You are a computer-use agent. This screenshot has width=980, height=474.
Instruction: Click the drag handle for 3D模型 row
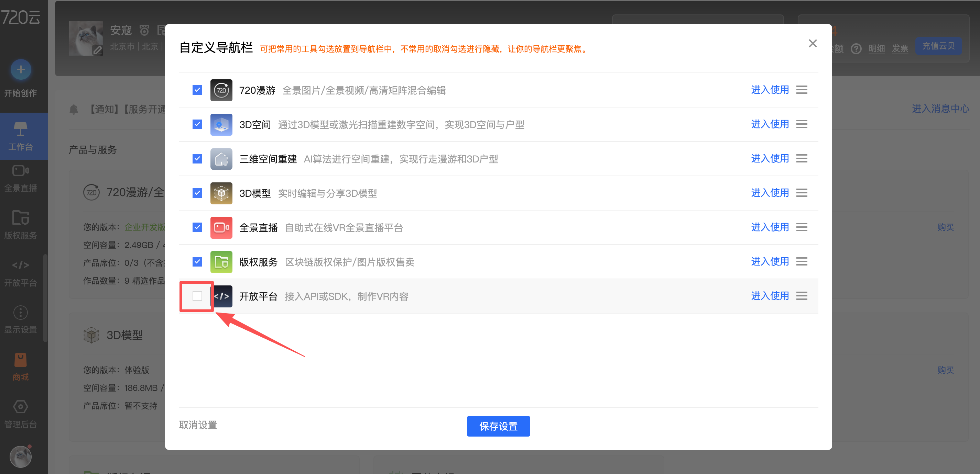802,193
